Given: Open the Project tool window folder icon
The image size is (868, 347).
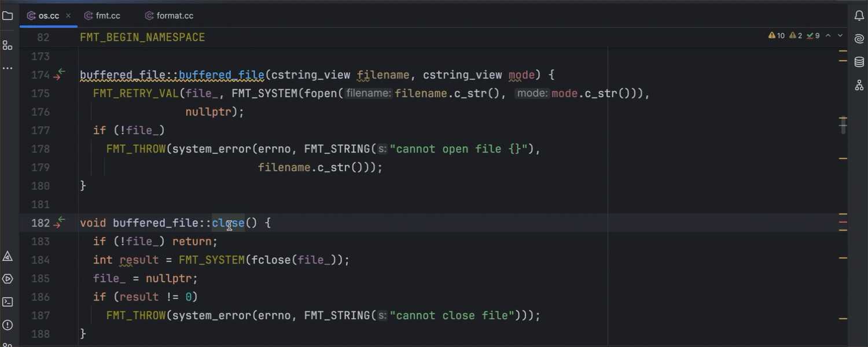Looking at the screenshot, I should click(x=8, y=16).
